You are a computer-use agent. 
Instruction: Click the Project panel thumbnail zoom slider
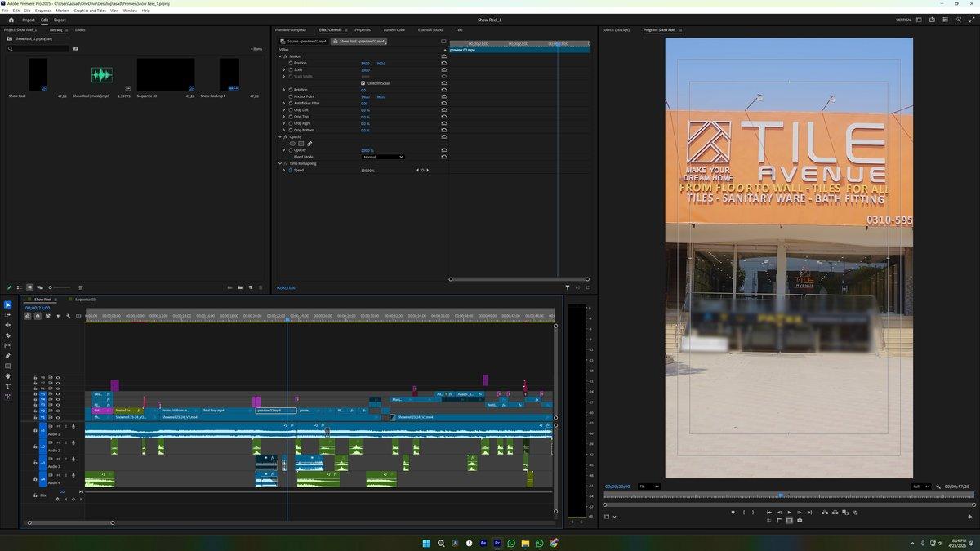click(60, 287)
